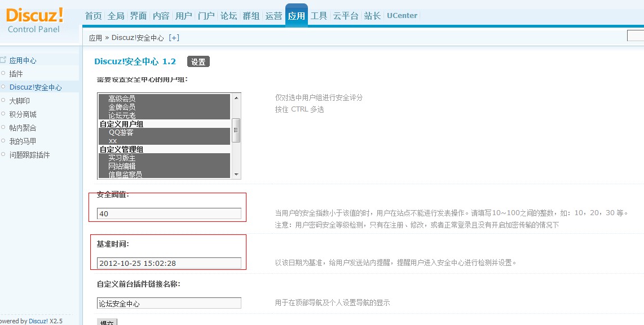Open the 工具 menu

[x=319, y=16]
